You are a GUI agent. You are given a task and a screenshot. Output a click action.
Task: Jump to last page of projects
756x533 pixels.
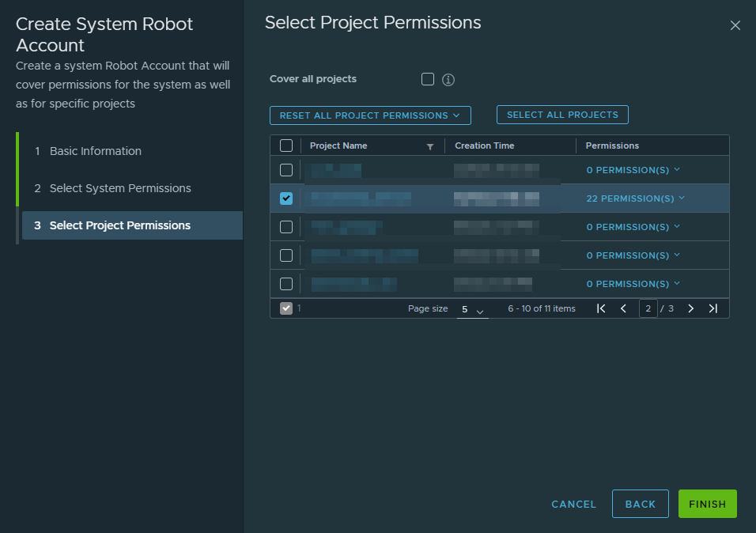pyautogui.click(x=713, y=308)
